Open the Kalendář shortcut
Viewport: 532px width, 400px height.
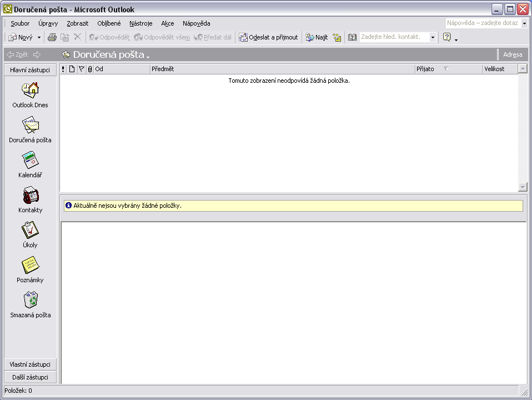tap(30, 164)
